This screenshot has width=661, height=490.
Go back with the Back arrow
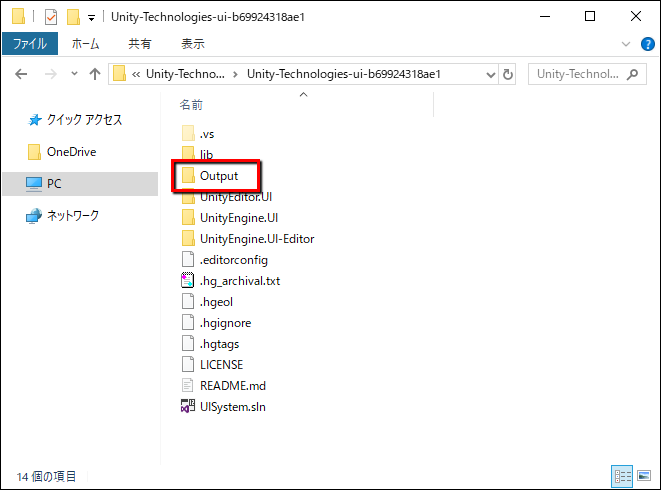21,74
